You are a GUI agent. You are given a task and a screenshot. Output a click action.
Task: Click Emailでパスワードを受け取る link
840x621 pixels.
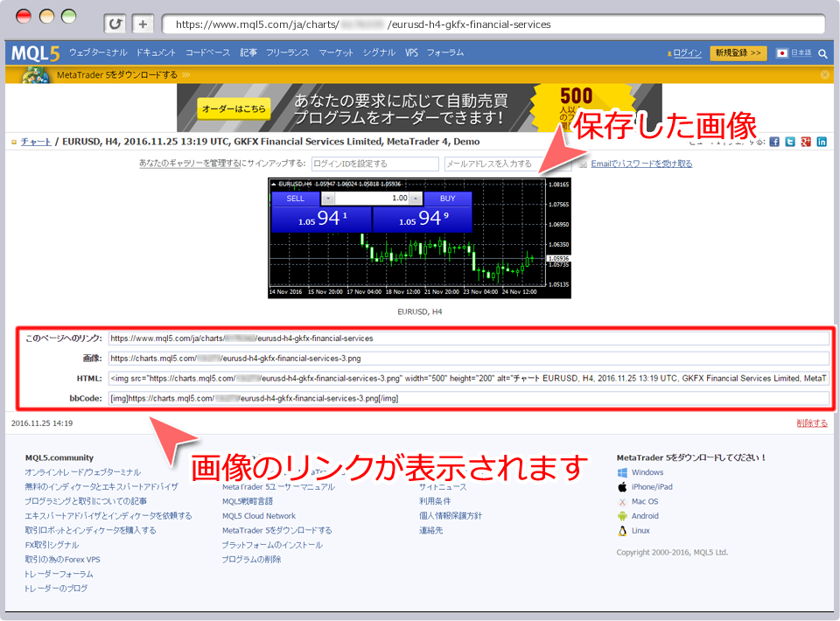[641, 164]
